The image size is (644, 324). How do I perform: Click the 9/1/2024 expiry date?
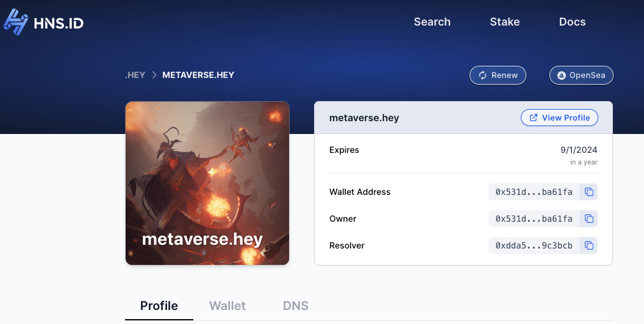click(579, 150)
